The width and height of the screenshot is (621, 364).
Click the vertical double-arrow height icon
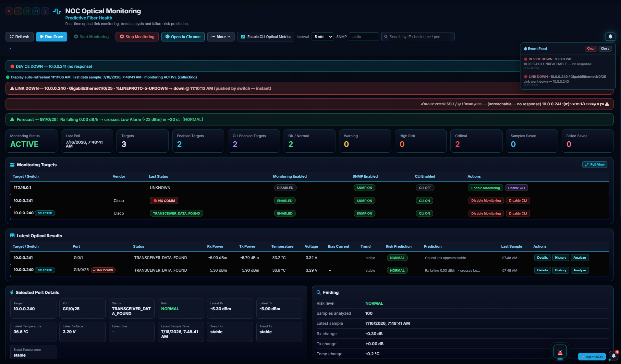(x=45, y=11)
